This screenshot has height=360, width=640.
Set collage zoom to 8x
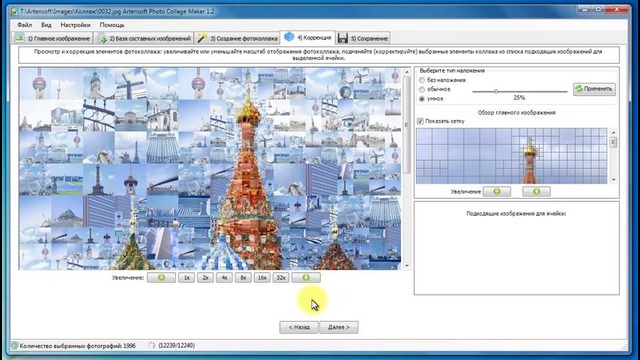click(x=243, y=278)
